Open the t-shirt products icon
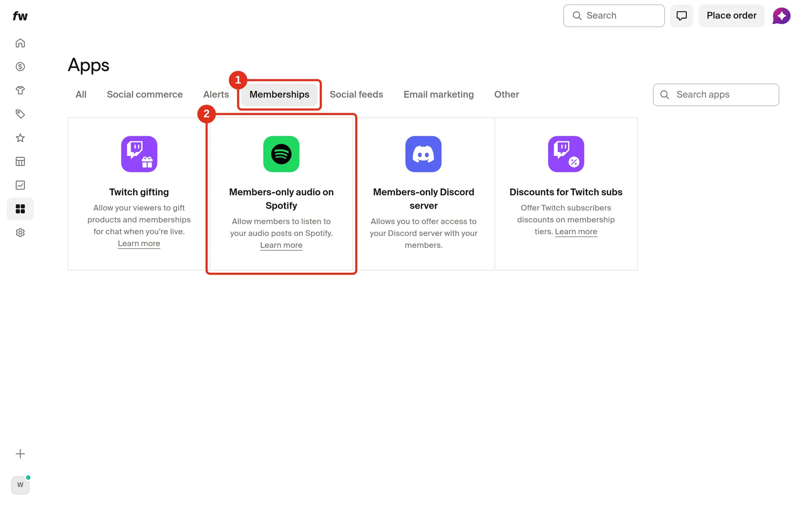812x508 pixels. (20, 91)
